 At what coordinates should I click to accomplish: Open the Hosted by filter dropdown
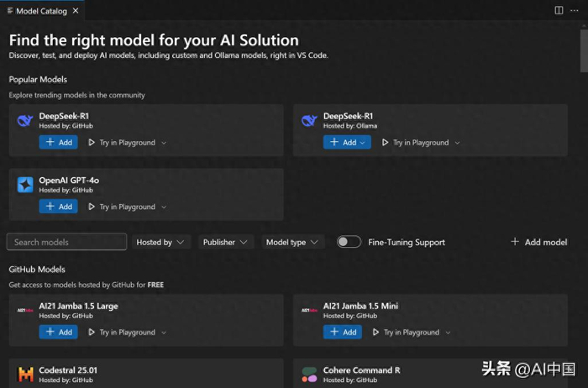(x=160, y=242)
